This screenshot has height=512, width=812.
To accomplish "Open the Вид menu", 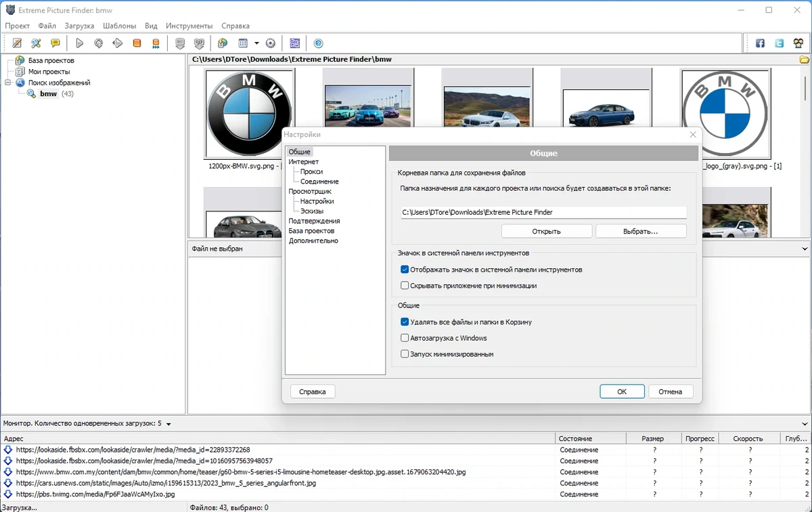I will 151,26.
